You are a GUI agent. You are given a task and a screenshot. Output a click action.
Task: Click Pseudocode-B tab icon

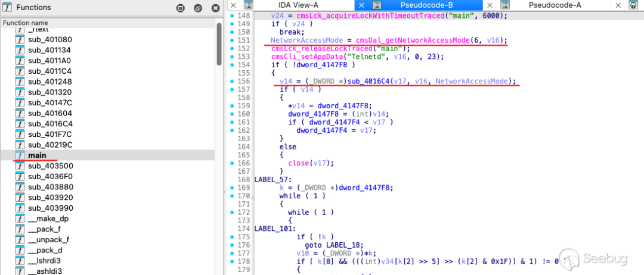377,5
